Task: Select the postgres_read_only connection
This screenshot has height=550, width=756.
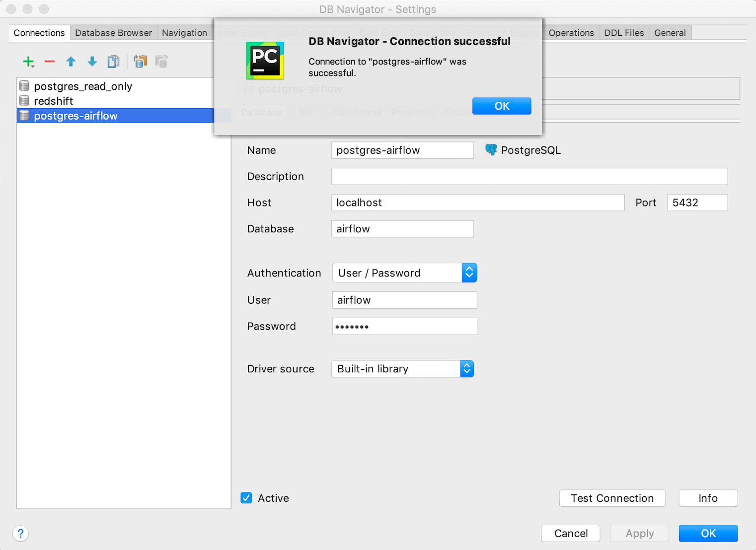Action: point(123,86)
